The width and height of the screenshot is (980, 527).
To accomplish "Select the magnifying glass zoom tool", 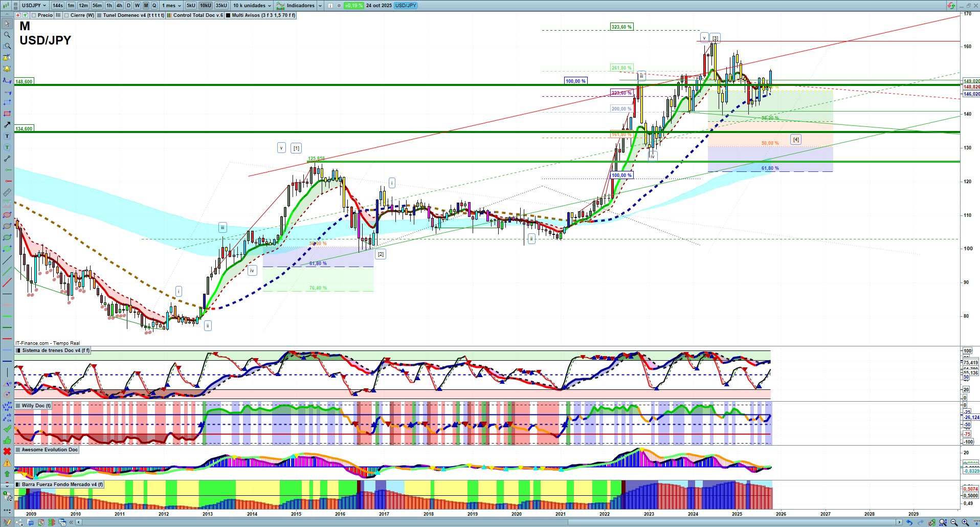I will [7, 35].
